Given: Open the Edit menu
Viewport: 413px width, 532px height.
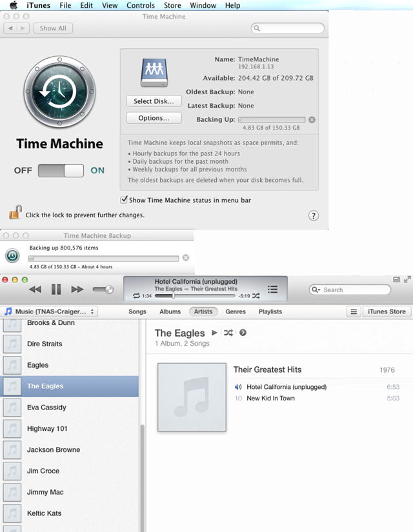Looking at the screenshot, I should [x=86, y=5].
